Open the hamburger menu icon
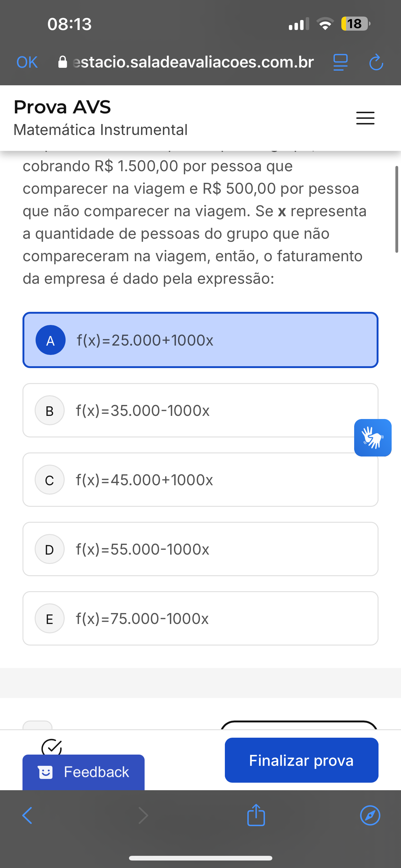Screen dimensions: 401x868 pyautogui.click(x=365, y=118)
